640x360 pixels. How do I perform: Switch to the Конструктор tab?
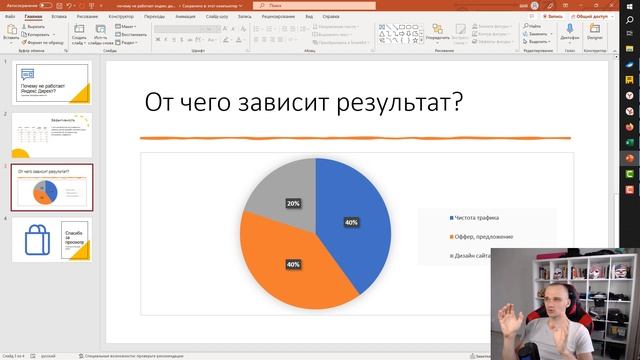tap(121, 17)
